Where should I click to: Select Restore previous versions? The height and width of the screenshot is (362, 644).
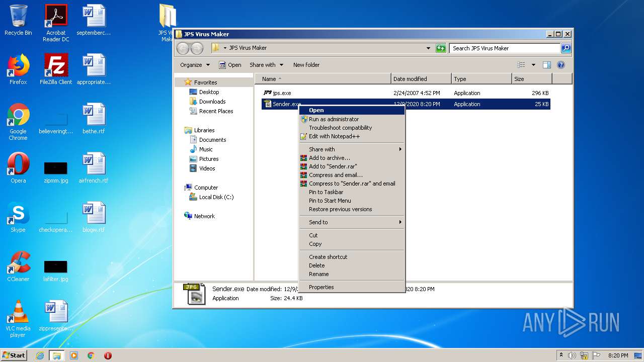click(352, 209)
